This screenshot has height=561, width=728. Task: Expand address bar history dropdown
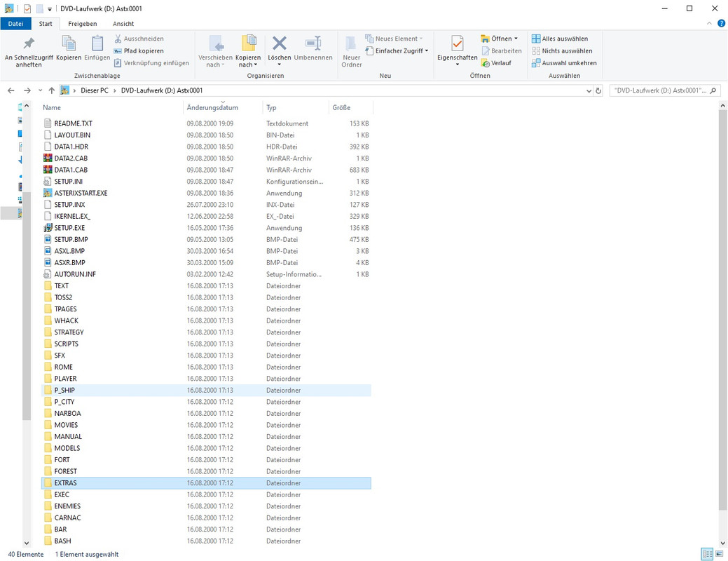tap(589, 90)
